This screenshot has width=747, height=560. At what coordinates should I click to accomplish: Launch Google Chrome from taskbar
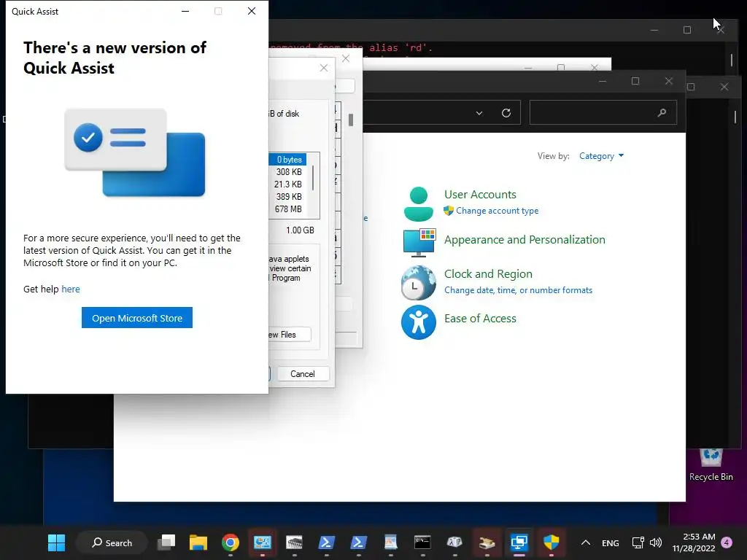tap(230, 542)
